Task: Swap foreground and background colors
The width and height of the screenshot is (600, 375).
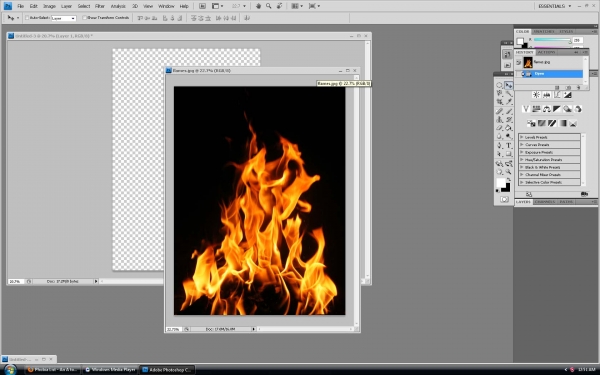Action: [x=509, y=179]
